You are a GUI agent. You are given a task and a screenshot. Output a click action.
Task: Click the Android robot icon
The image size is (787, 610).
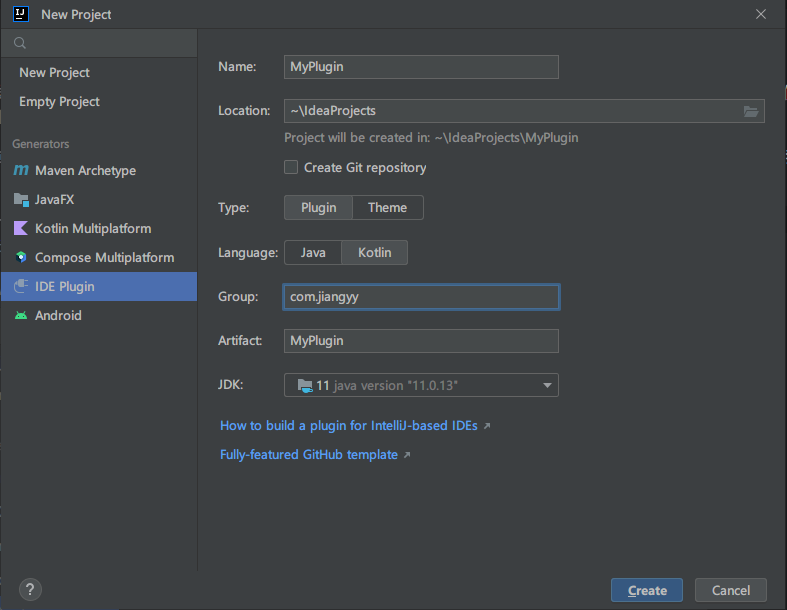[x=21, y=315]
